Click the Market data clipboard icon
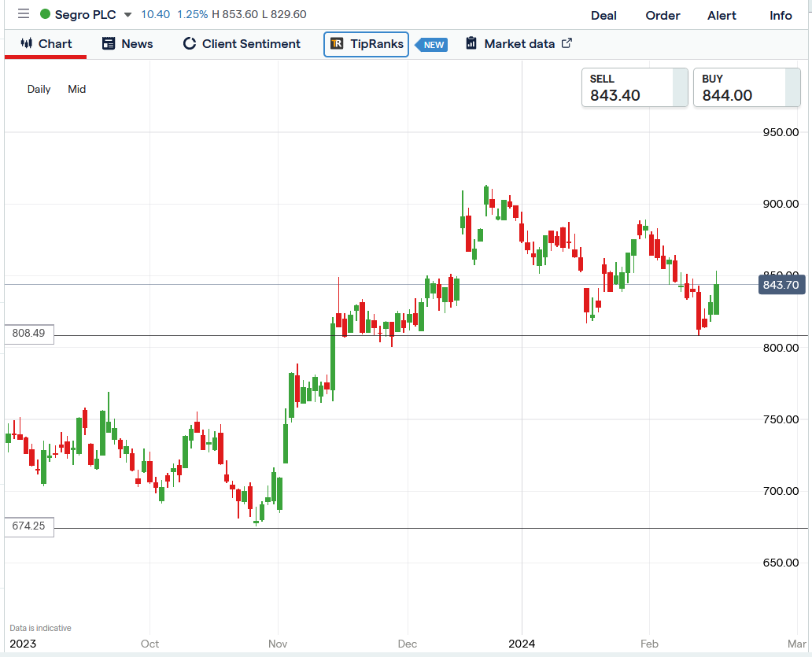The image size is (812, 657). coord(471,43)
